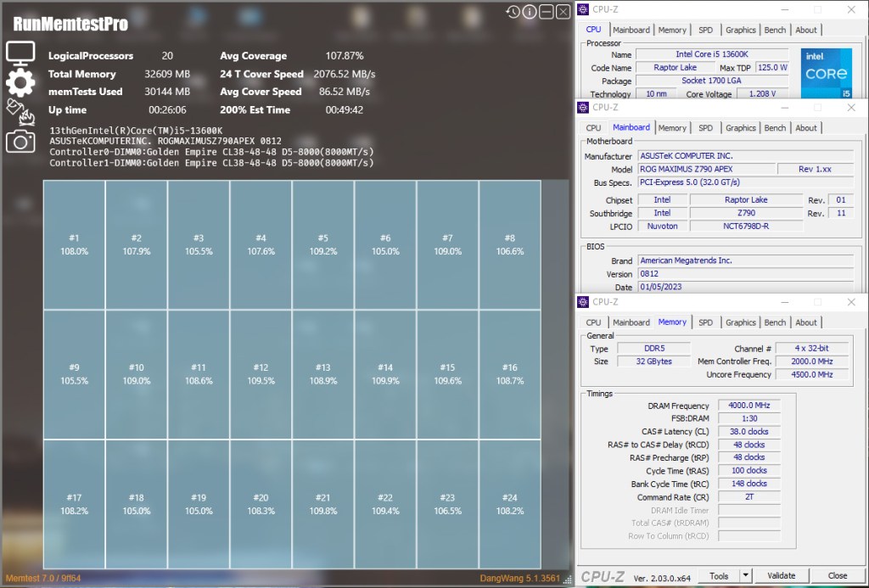This screenshot has height=588, width=869.
Task: Switch to SPD tab in bottom CPU-Z window
Action: (x=705, y=322)
